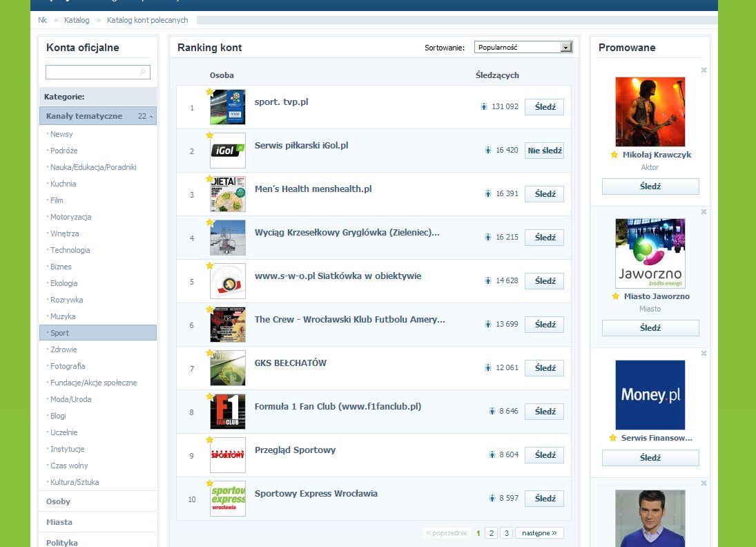This screenshot has width=756, height=547.
Task: Click the Money.pl logo image
Action: click(x=650, y=394)
